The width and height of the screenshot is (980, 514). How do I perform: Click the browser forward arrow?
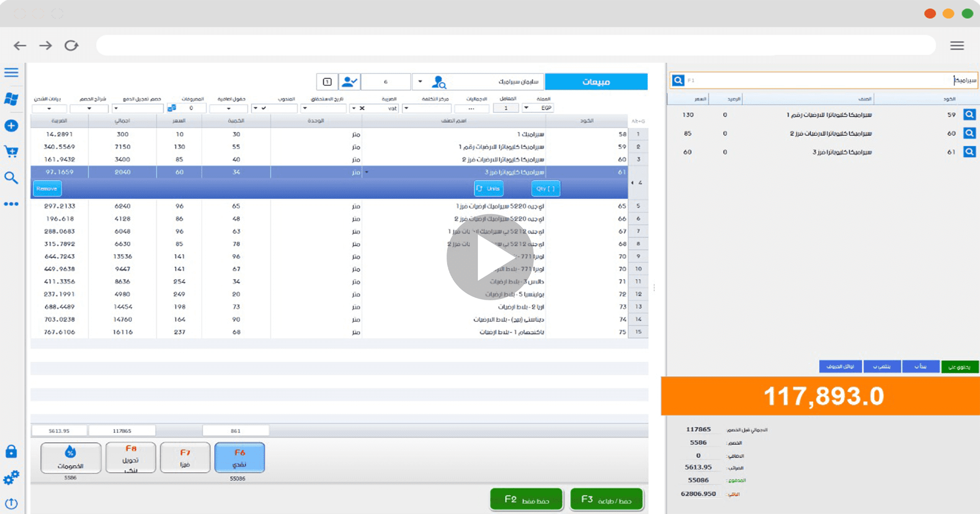(45, 45)
